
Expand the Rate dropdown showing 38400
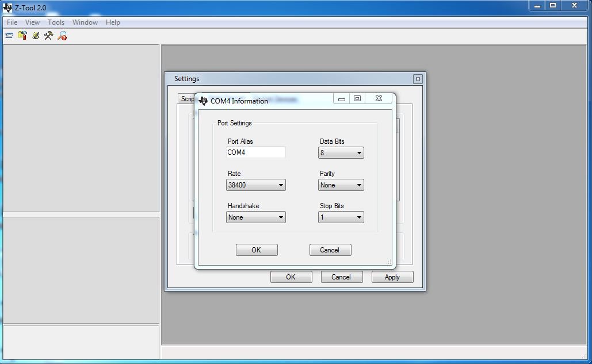(255, 185)
